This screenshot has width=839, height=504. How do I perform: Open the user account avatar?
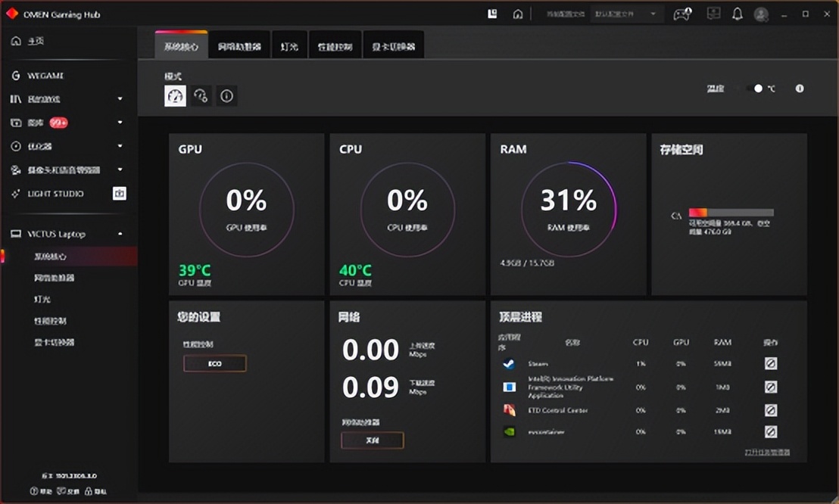click(x=761, y=14)
